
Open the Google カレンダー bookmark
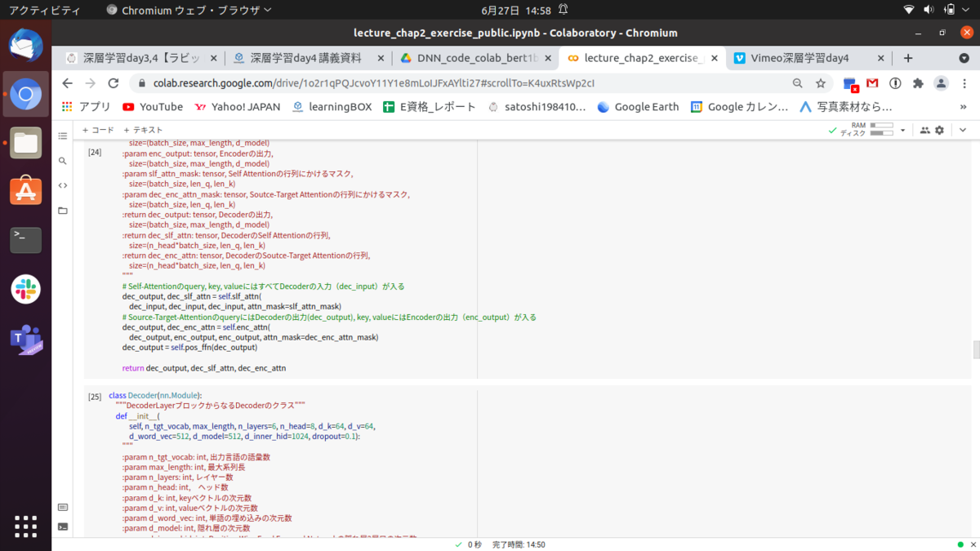tap(740, 107)
